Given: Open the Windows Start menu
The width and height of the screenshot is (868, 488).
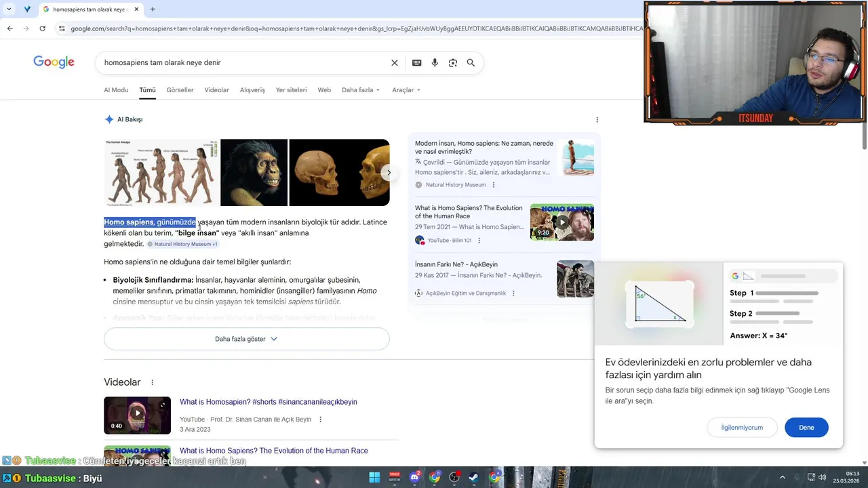Looking at the screenshot, I should pos(374,477).
